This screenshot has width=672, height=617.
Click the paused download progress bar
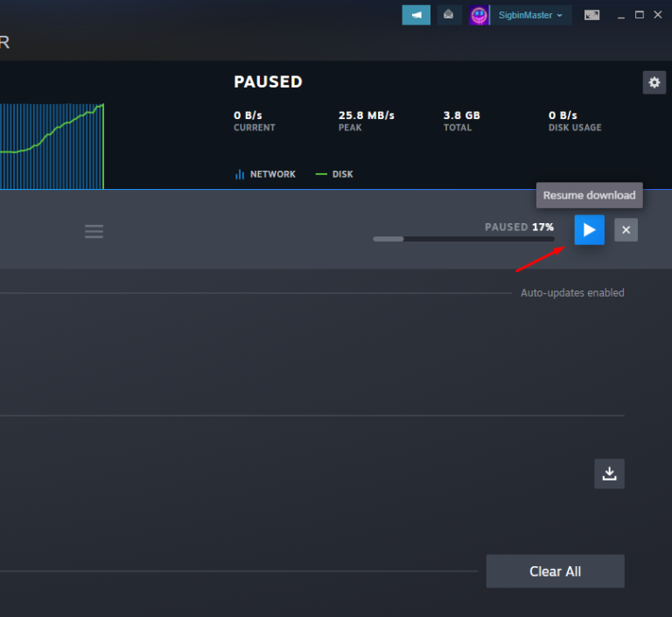click(x=463, y=239)
